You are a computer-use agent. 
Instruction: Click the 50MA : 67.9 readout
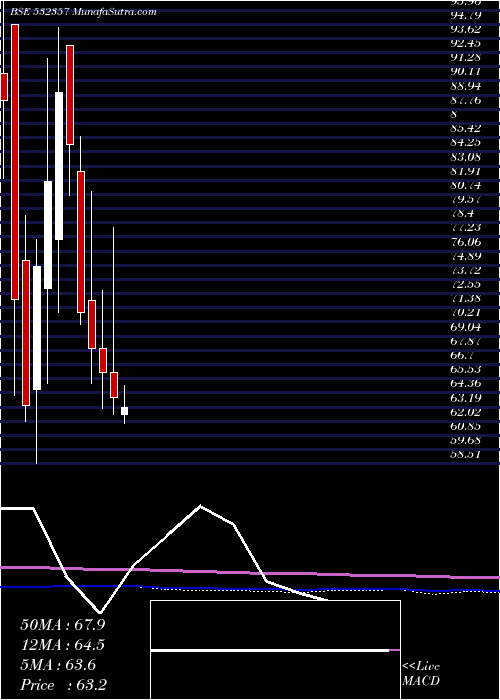[x=62, y=625]
